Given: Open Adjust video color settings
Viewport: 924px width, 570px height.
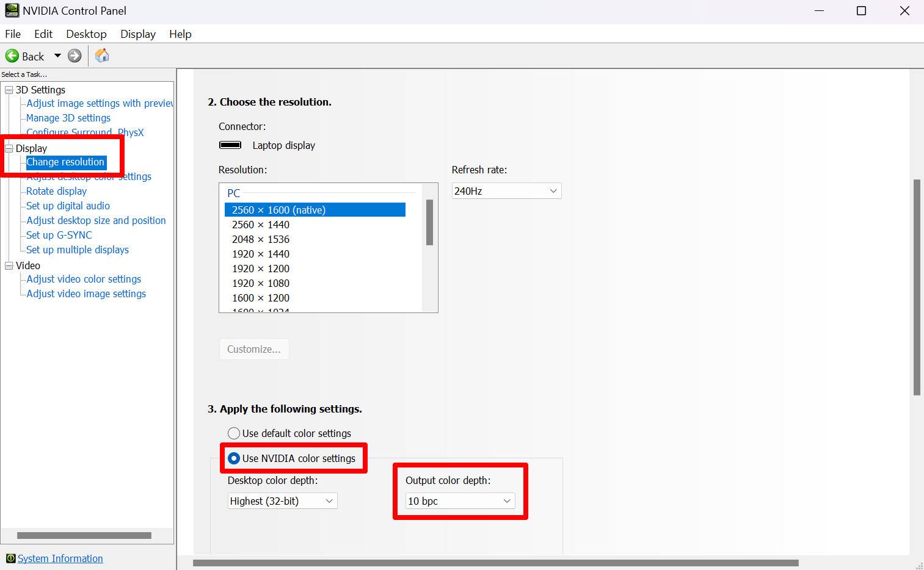Looking at the screenshot, I should pos(84,279).
